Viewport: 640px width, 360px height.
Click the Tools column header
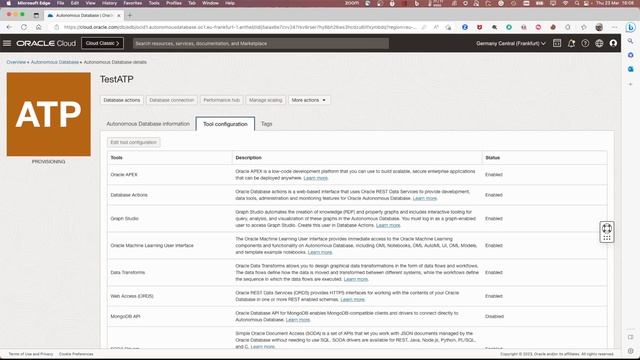[116, 158]
